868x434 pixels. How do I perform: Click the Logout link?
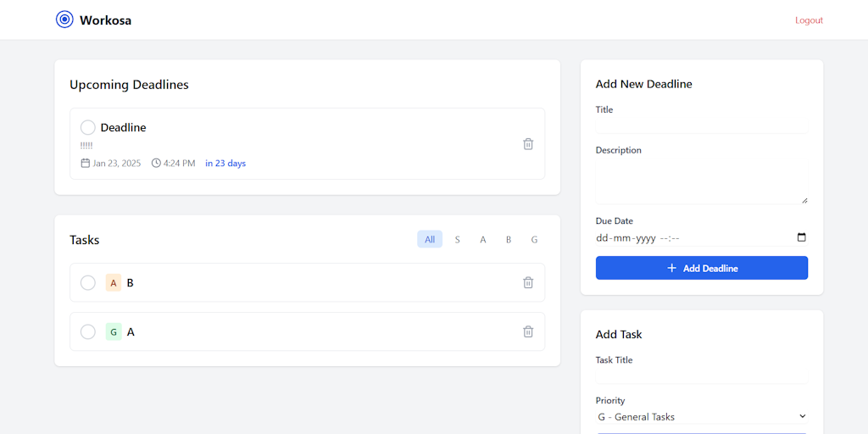point(809,20)
